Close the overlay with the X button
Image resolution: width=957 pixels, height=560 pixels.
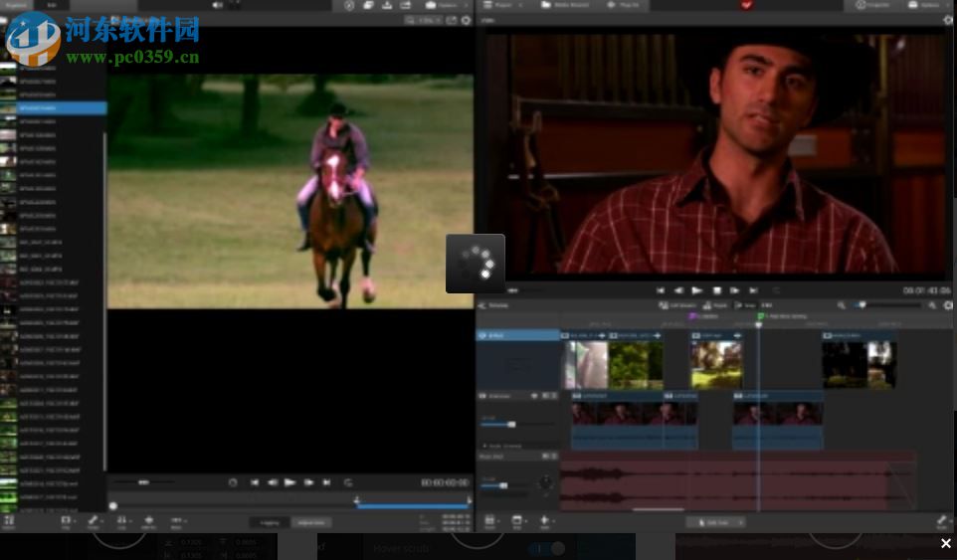click(x=945, y=543)
